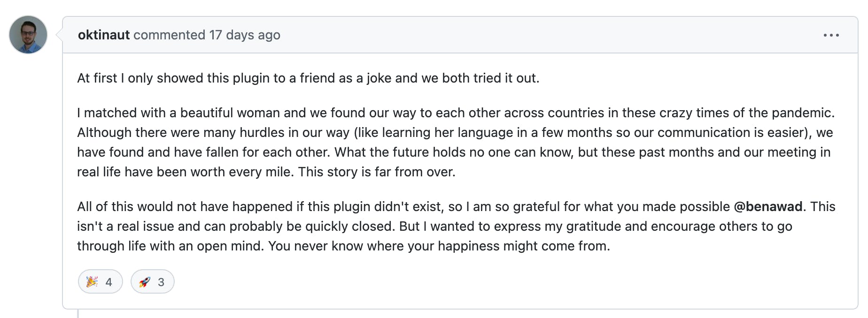Click the reaction count number 4
The image size is (868, 318).
(108, 282)
